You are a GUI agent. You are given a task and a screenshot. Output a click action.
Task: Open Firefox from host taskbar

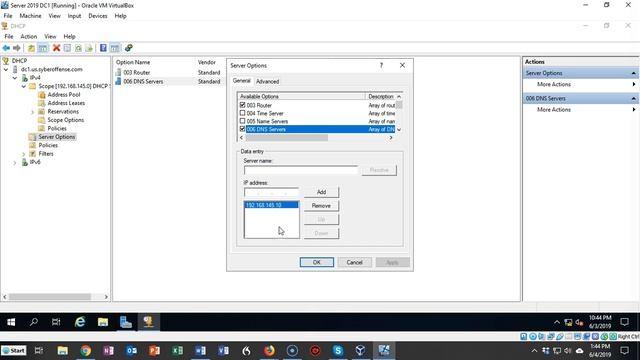point(269,351)
